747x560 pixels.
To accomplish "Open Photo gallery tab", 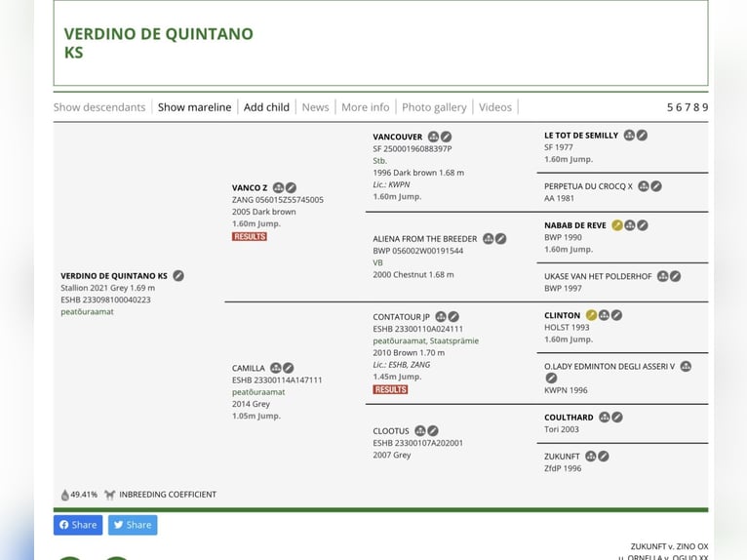I will tap(434, 107).
